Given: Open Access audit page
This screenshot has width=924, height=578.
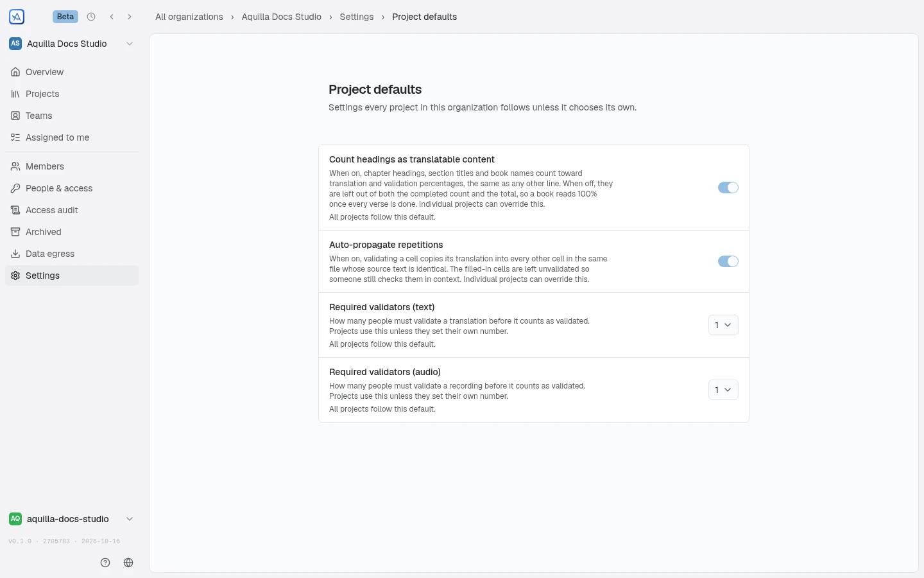Looking at the screenshot, I should coord(72,210).
